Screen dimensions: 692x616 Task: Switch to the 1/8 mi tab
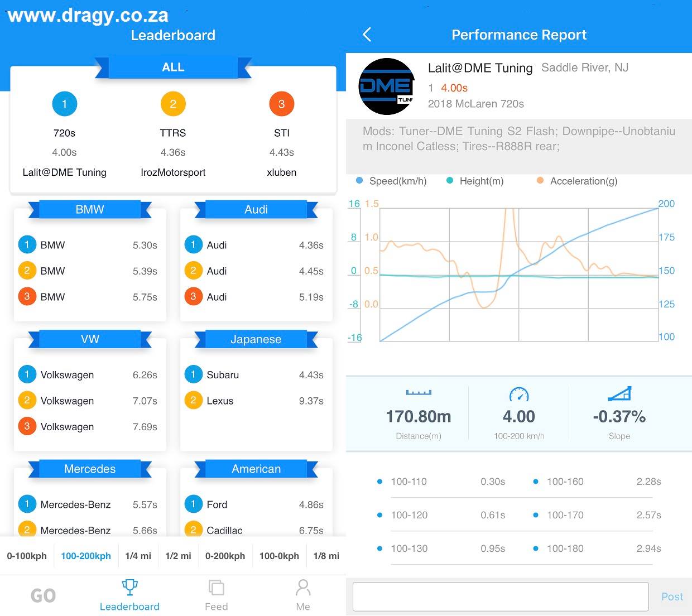point(326,556)
